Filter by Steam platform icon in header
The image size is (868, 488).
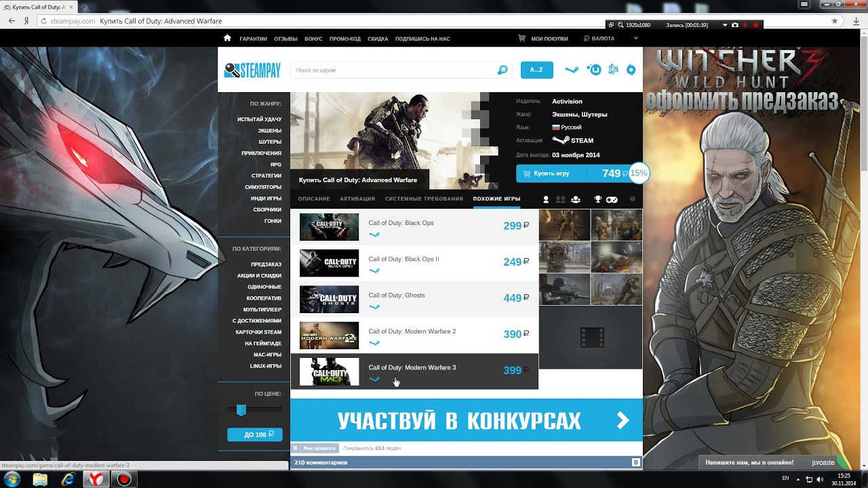click(572, 70)
